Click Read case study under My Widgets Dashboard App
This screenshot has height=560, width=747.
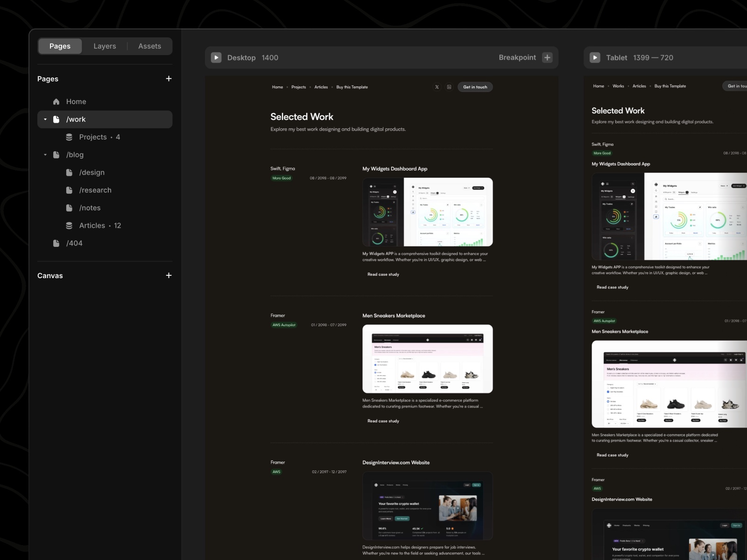tap(383, 274)
